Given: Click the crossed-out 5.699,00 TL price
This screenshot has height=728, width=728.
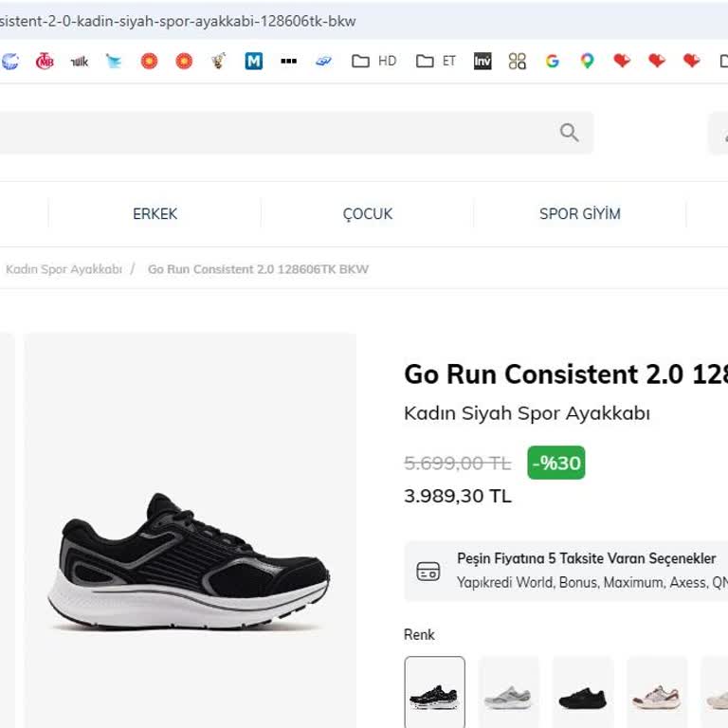Looking at the screenshot, I should [x=458, y=463].
